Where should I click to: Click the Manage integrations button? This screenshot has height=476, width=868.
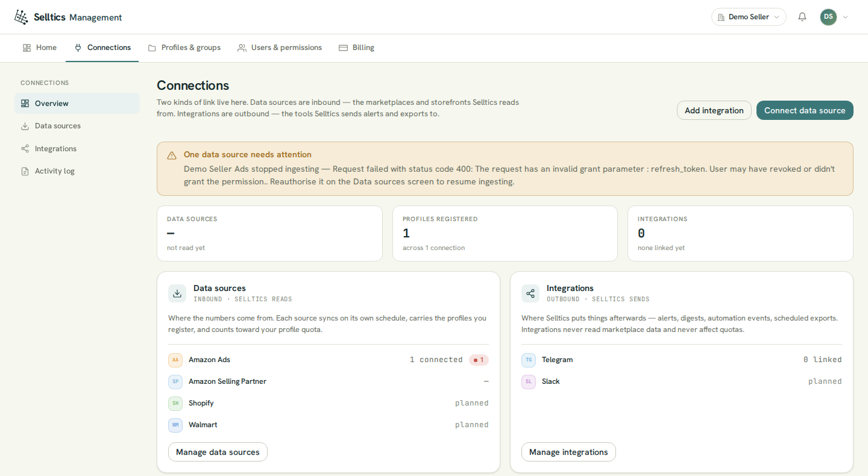pos(568,452)
